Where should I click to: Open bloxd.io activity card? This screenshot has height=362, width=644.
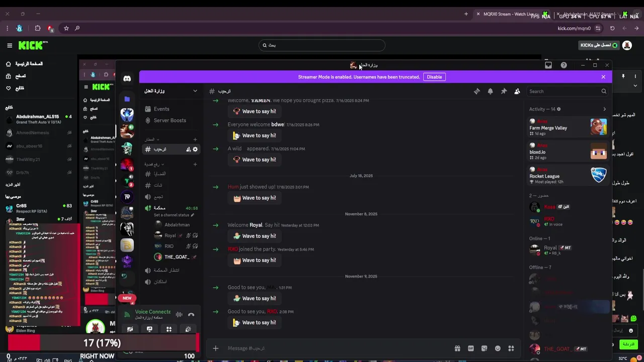pos(568,152)
